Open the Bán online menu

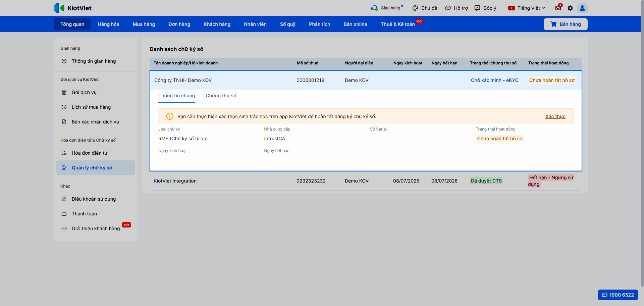pyautogui.click(x=355, y=24)
